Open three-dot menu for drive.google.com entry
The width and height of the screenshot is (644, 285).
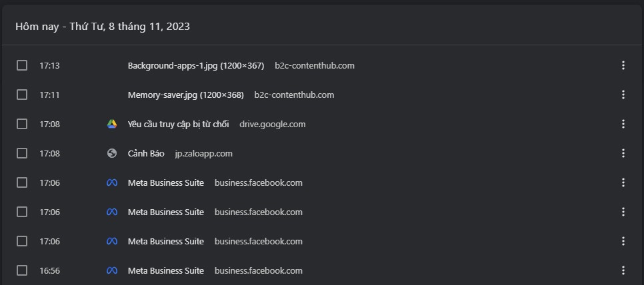coord(623,124)
